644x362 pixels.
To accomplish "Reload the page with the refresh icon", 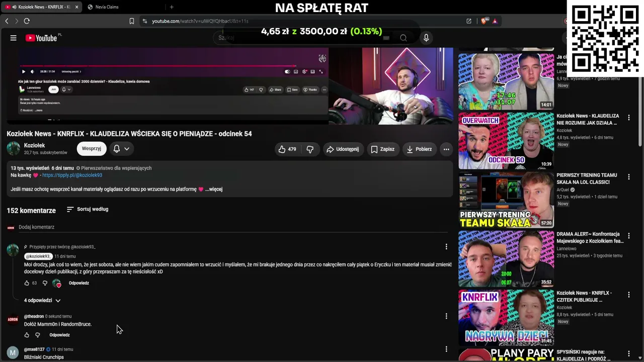I will pos(27,21).
